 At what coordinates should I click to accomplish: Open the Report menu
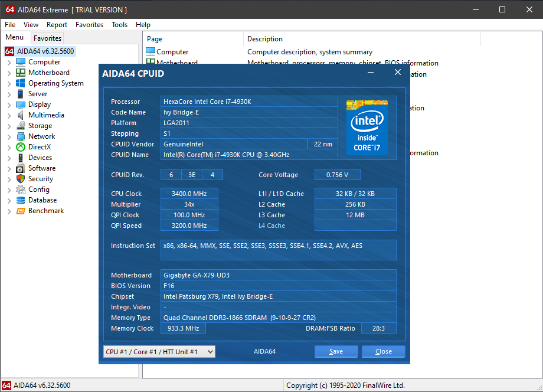click(x=57, y=25)
